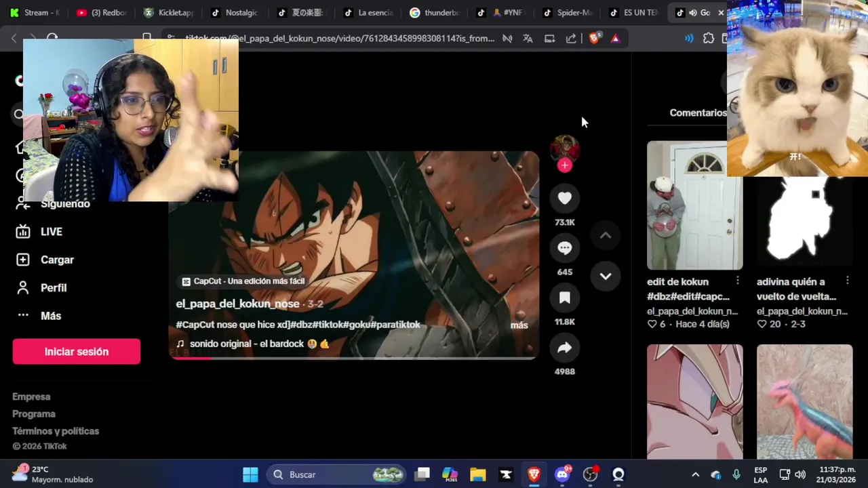Follow creator with the red plus badge

point(565,165)
